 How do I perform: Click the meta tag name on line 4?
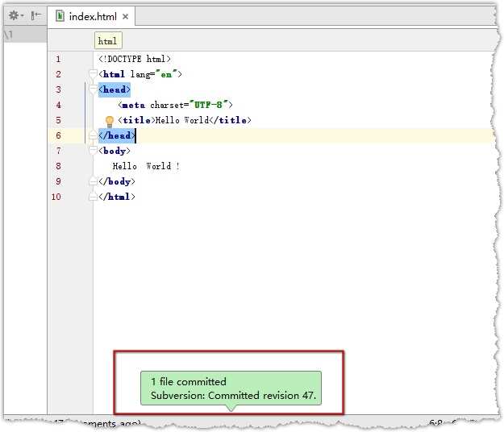[134, 105]
